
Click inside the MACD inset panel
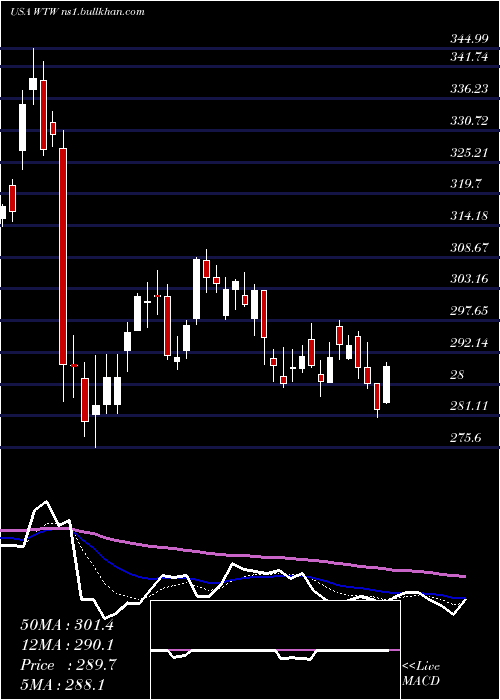point(275,650)
